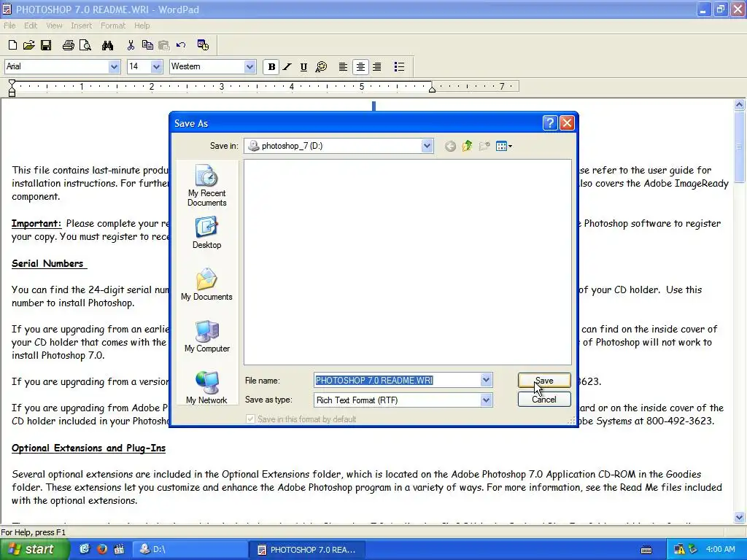Open the File menu

click(x=9, y=26)
